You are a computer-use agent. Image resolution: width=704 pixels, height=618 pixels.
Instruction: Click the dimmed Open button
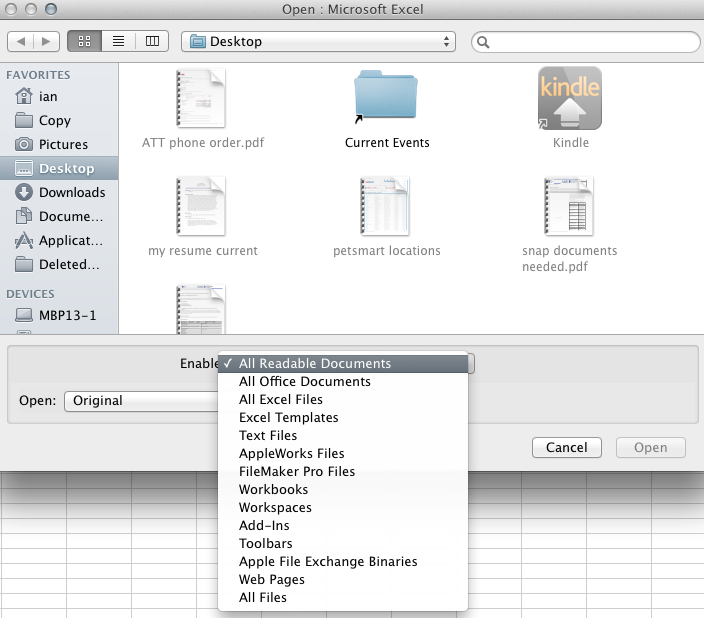pyautogui.click(x=651, y=447)
